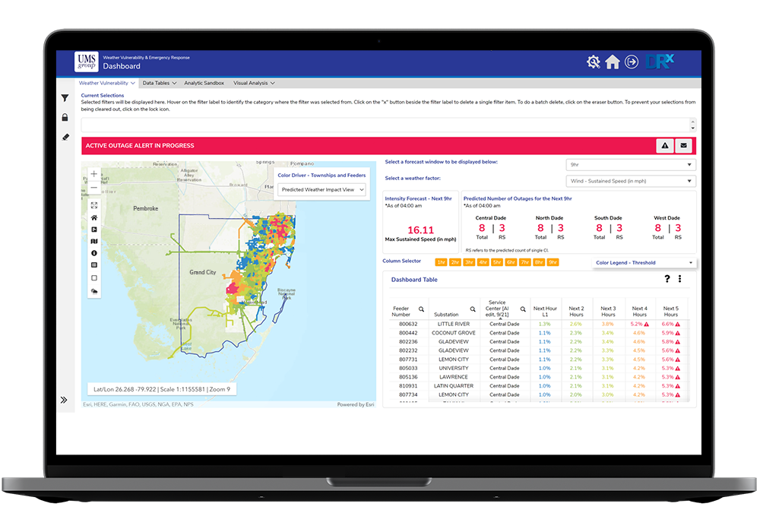
Task: Open the settings gear in header
Action: (x=594, y=62)
